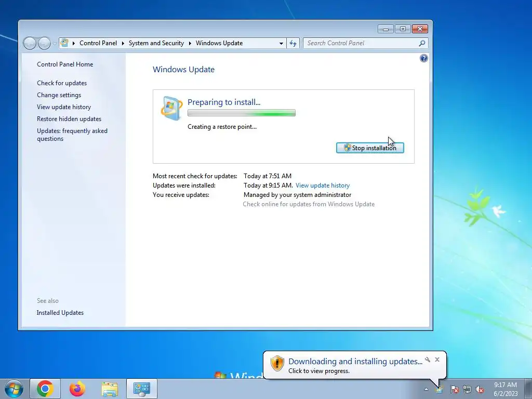The image size is (532, 399).
Task: Click the Creating a restore point status text
Action: click(222, 127)
